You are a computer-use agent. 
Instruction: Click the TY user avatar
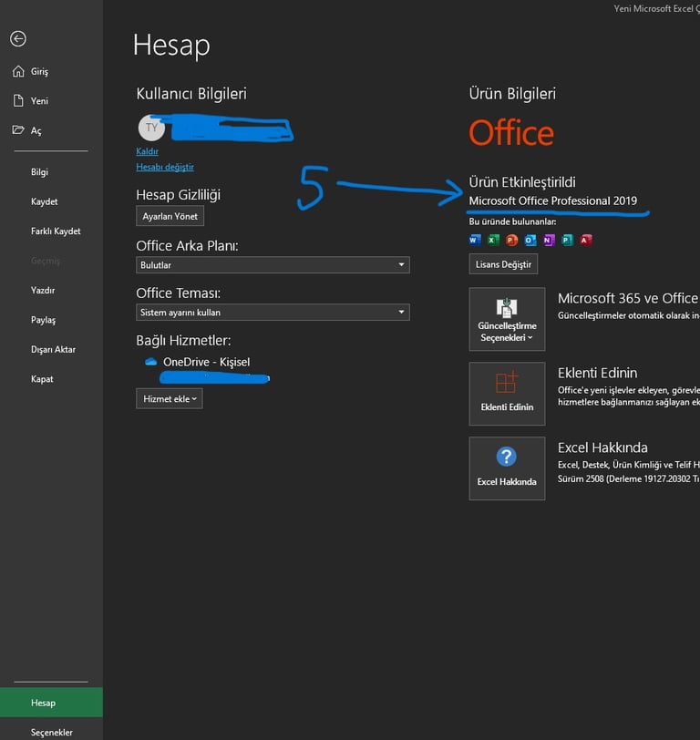point(151,128)
